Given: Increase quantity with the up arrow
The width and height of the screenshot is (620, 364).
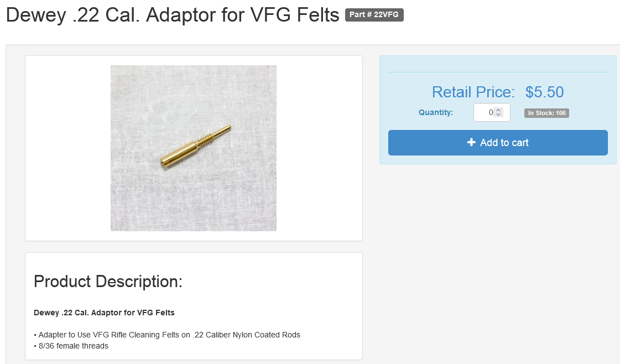Looking at the screenshot, I should click(499, 111).
